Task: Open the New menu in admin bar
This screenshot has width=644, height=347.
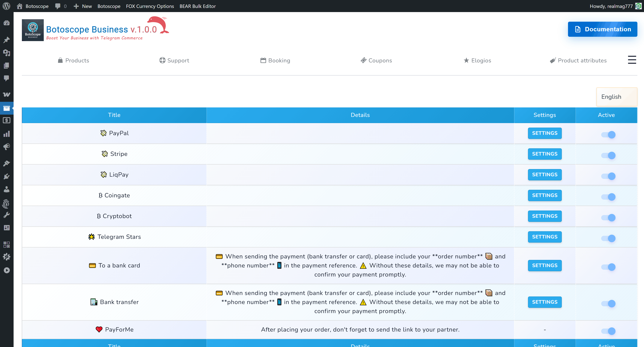Action: tap(82, 6)
